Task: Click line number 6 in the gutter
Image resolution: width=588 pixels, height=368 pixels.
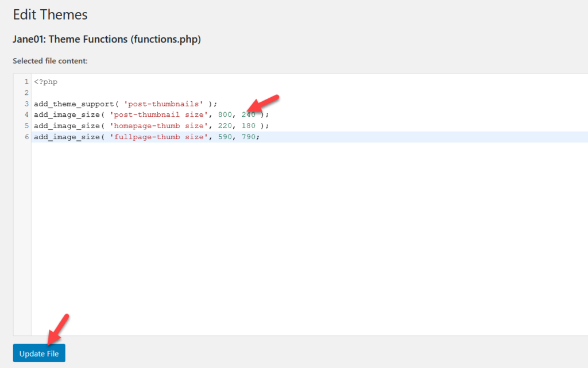Action: tap(26, 137)
